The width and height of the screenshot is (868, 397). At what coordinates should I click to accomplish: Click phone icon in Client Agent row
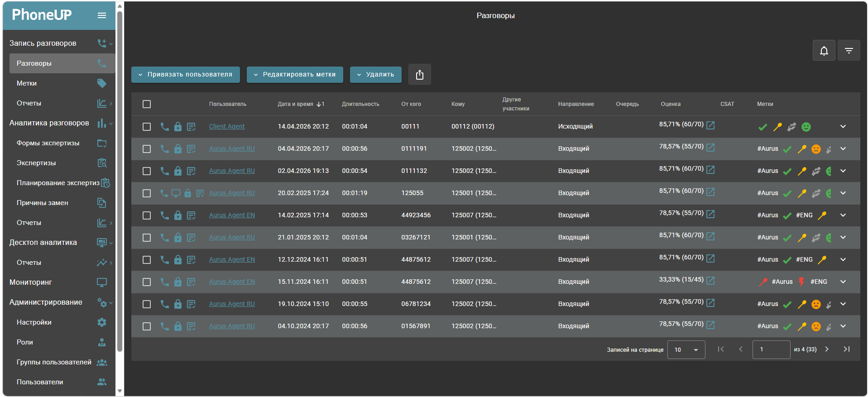pyautogui.click(x=164, y=127)
